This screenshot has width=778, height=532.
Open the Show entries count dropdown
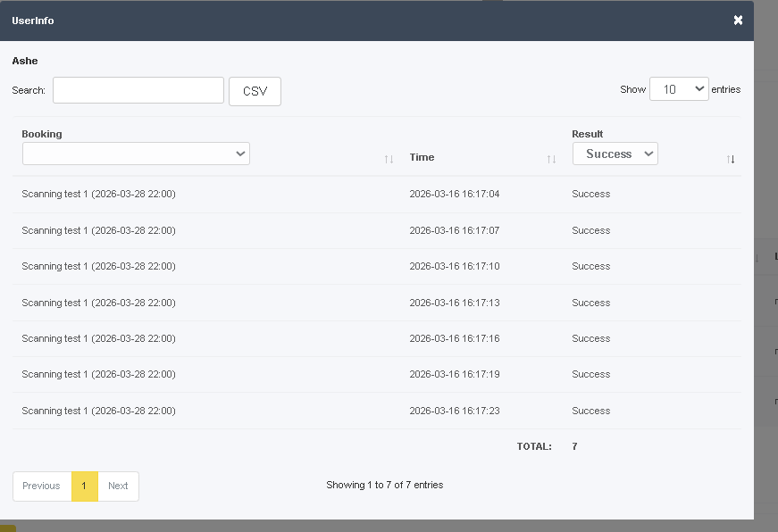coord(679,89)
